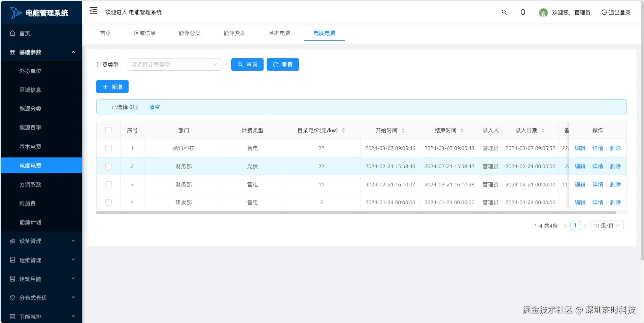This screenshot has height=323, width=644.
Task: Sort by 开始时间 column sort arrows
Action: (x=403, y=131)
